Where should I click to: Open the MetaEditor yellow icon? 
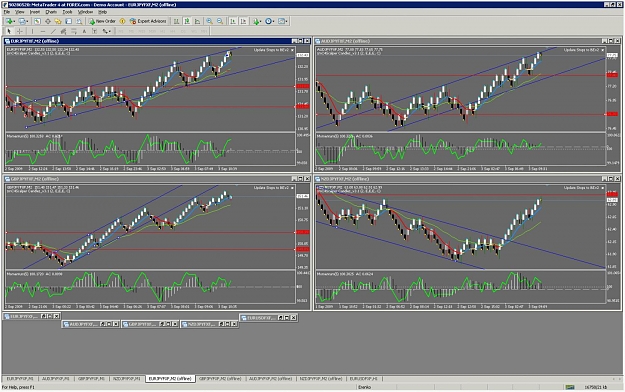point(122,21)
